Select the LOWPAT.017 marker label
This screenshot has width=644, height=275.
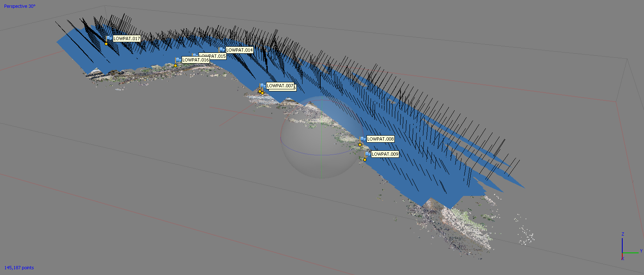coord(127,39)
